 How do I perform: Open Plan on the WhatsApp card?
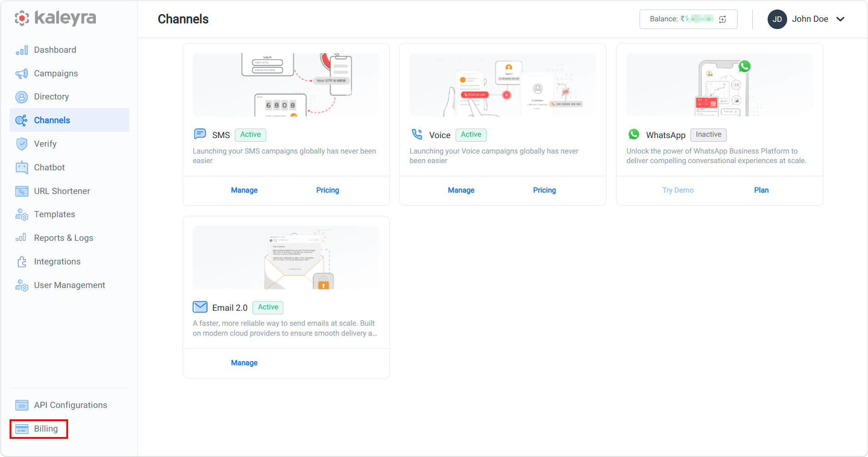pyautogui.click(x=761, y=190)
